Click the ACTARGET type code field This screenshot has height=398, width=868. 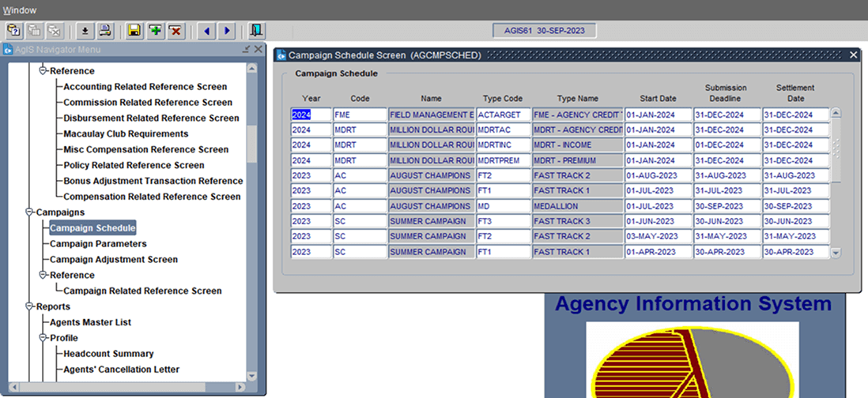coord(504,115)
